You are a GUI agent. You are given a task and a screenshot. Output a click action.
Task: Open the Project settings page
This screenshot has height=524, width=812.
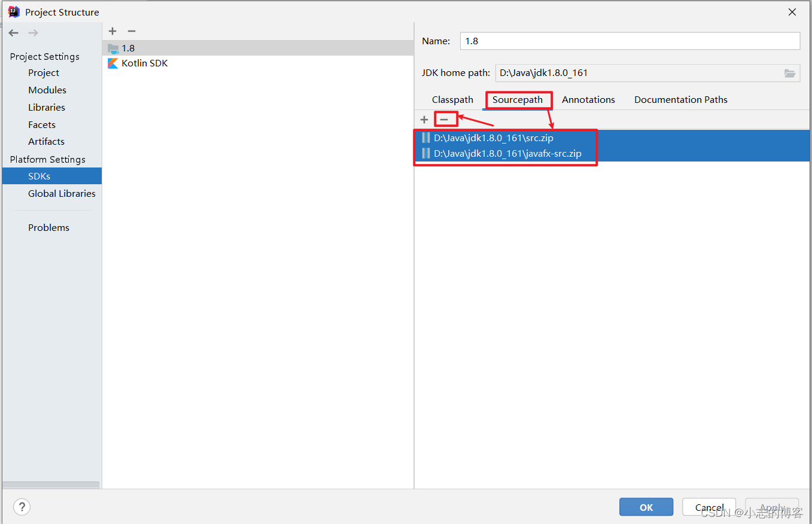point(44,72)
